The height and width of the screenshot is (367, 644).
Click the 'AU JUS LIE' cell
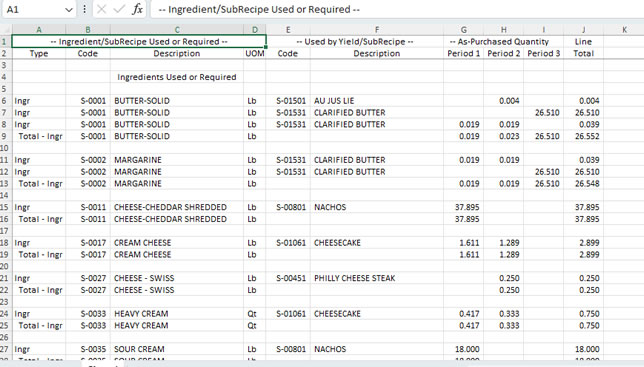377,101
